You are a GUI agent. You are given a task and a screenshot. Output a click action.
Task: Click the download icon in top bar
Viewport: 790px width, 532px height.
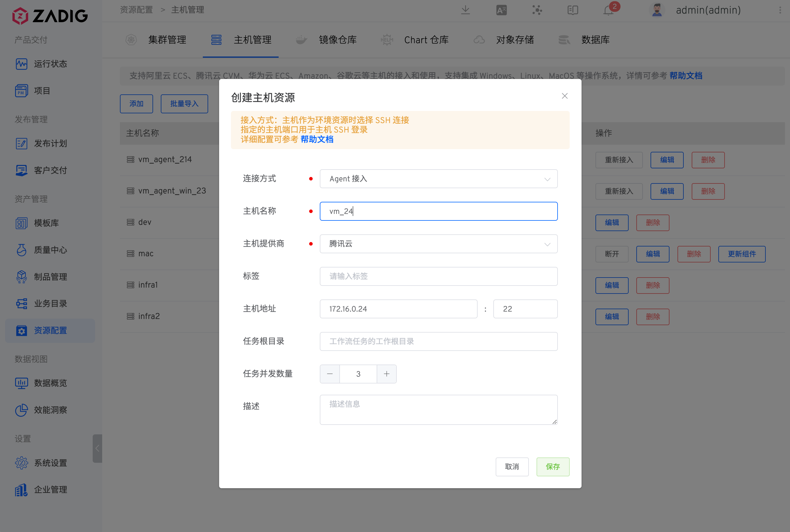tap(465, 10)
